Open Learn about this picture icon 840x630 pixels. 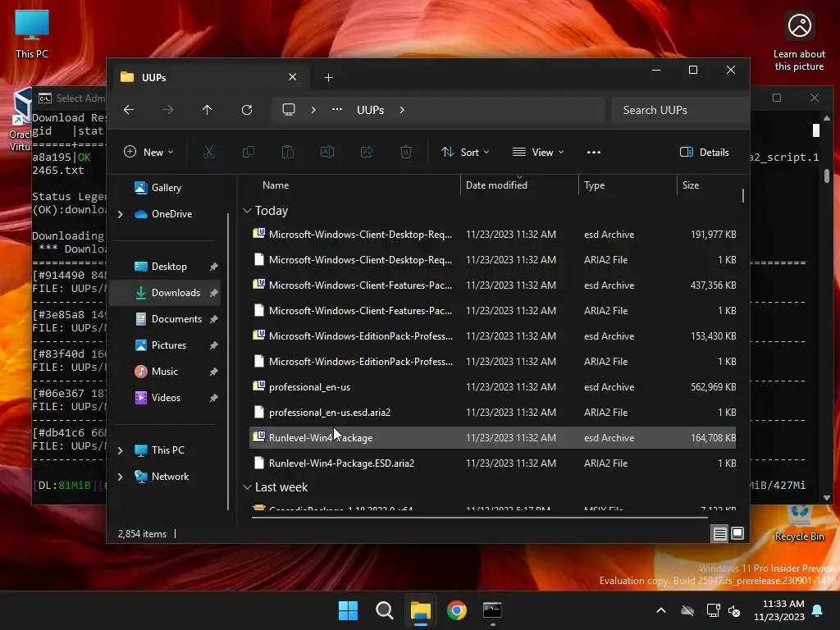pyautogui.click(x=799, y=43)
